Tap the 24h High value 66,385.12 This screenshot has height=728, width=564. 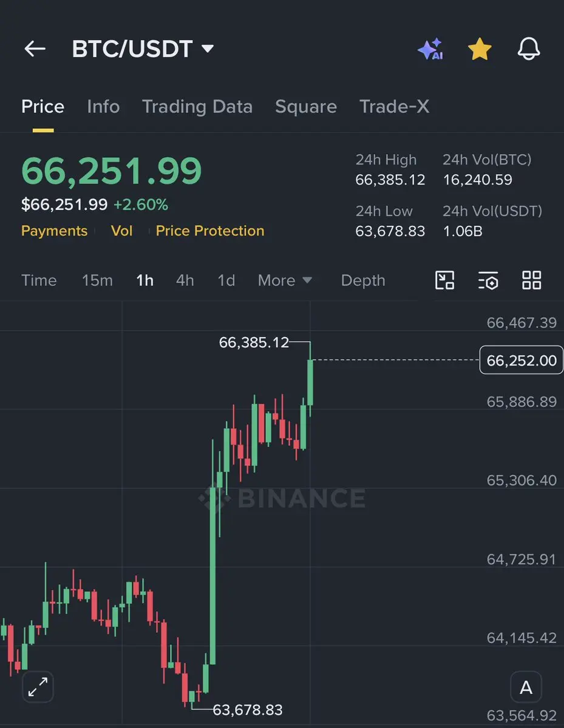tap(390, 180)
